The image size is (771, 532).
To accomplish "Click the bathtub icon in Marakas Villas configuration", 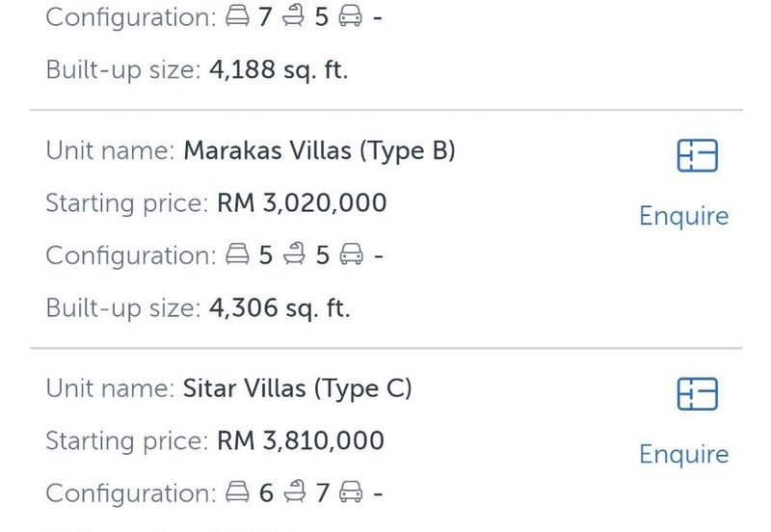I will (x=295, y=255).
